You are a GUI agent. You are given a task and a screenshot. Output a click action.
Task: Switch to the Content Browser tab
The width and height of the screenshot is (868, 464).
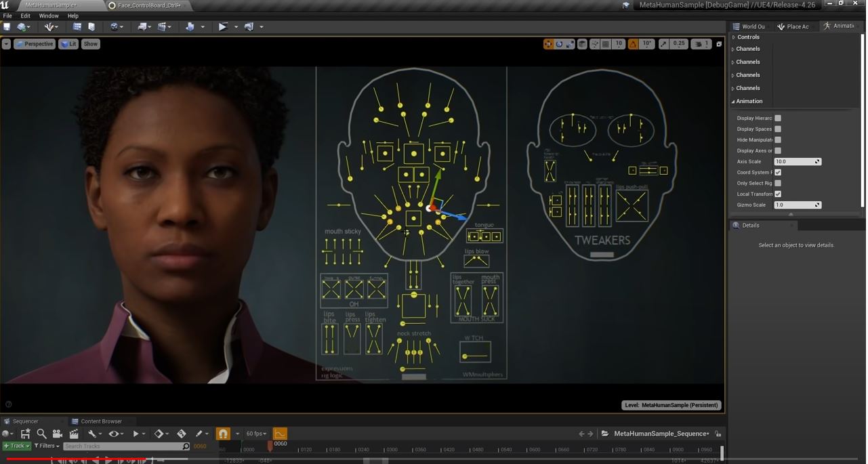101,421
